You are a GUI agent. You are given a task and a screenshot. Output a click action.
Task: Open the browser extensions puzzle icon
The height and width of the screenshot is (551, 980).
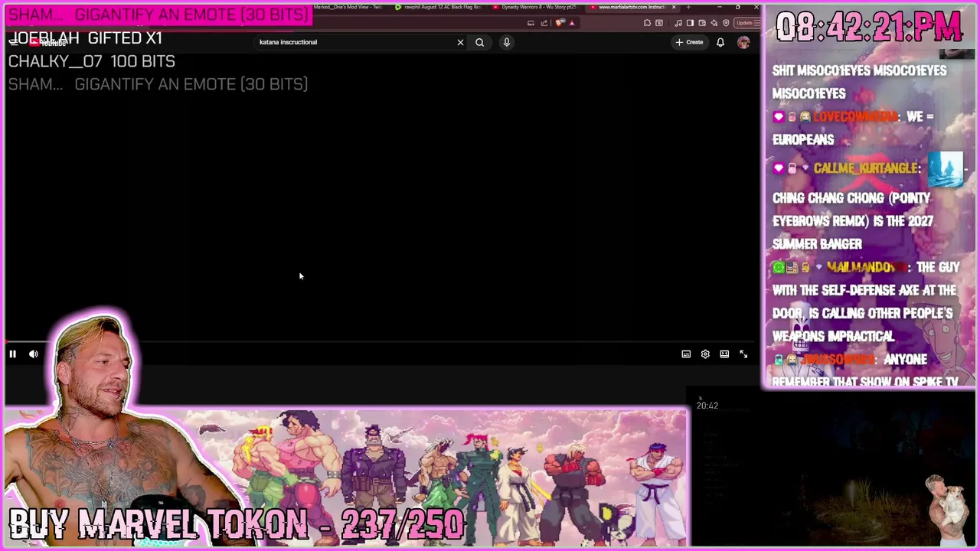(647, 23)
